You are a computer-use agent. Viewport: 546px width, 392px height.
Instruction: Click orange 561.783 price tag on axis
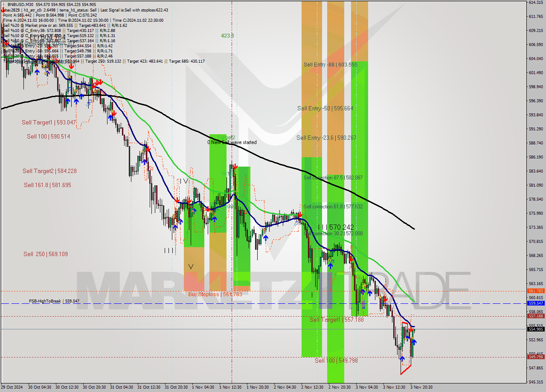[x=535, y=291]
